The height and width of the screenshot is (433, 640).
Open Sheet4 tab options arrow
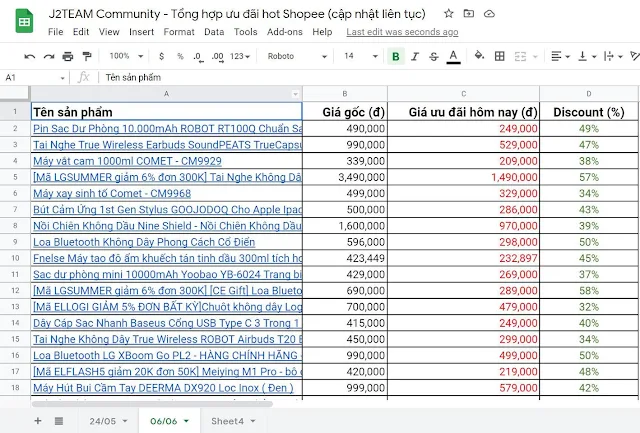(x=253, y=421)
